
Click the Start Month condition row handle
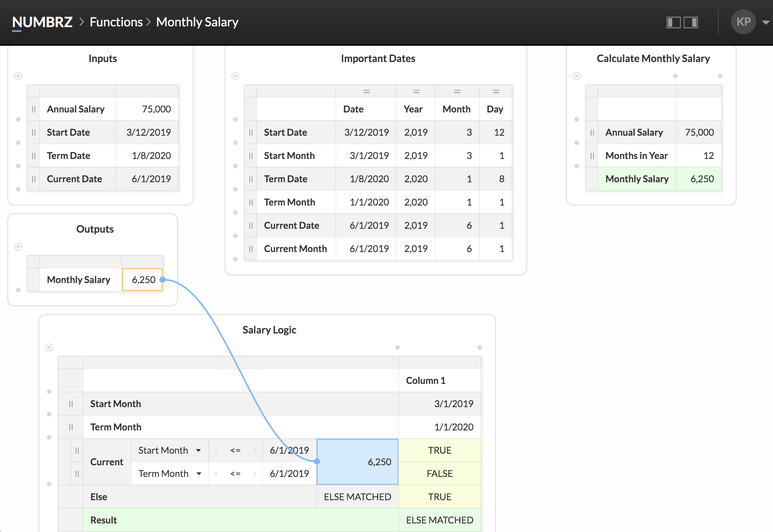(x=77, y=450)
